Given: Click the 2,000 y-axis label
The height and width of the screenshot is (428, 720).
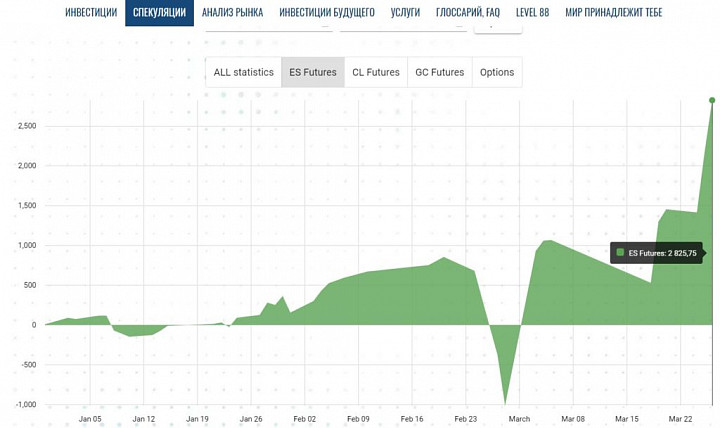Looking at the screenshot, I should (27, 166).
